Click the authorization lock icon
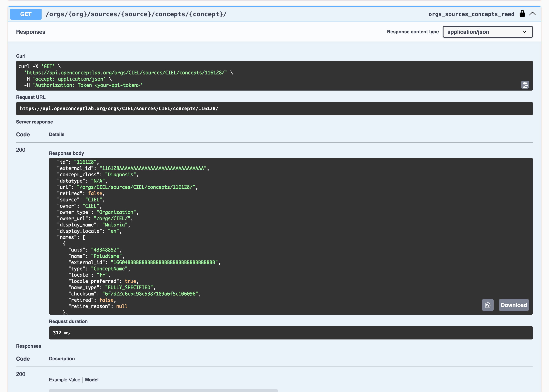The image size is (549, 392). (x=522, y=14)
